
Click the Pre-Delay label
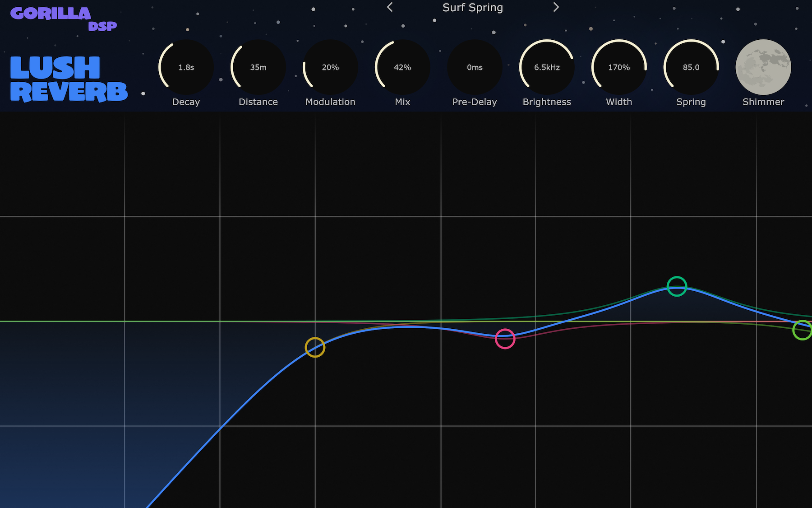[475, 102]
